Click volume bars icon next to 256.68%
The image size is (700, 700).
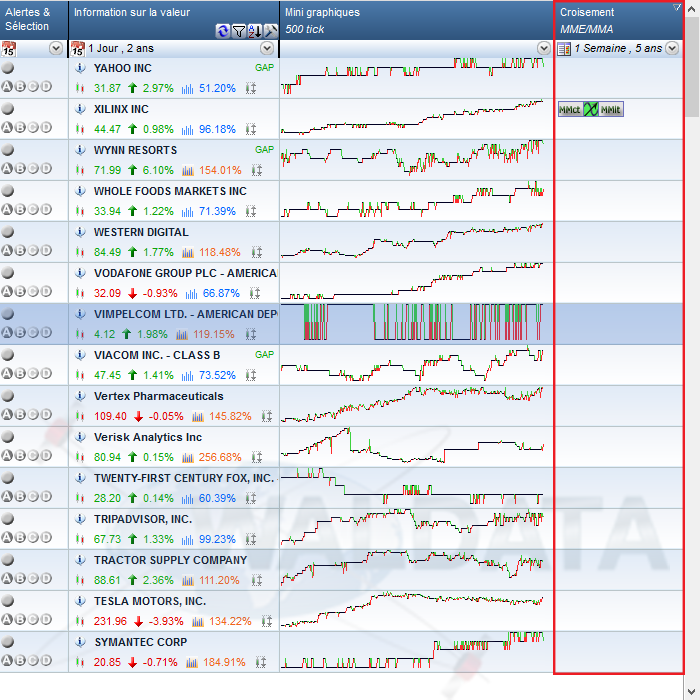(x=188, y=458)
